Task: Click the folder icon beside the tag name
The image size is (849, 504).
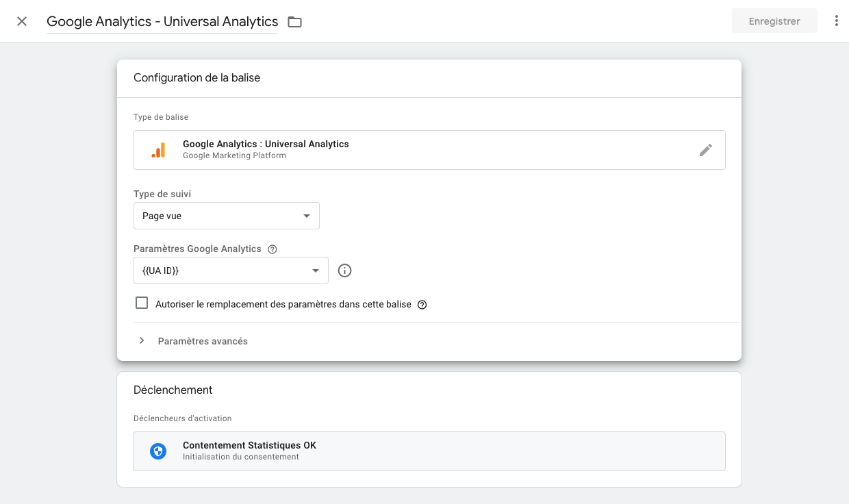Action: point(294,22)
